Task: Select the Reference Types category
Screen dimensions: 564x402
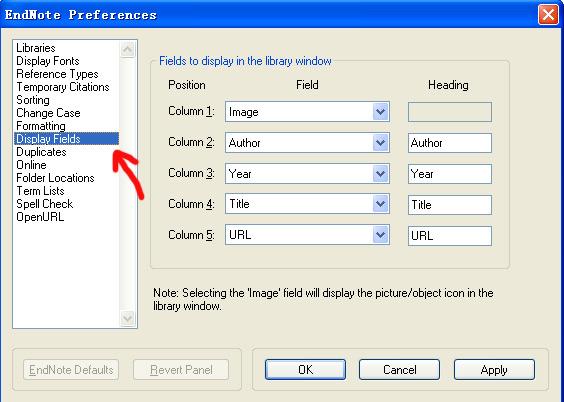Action: tap(57, 74)
